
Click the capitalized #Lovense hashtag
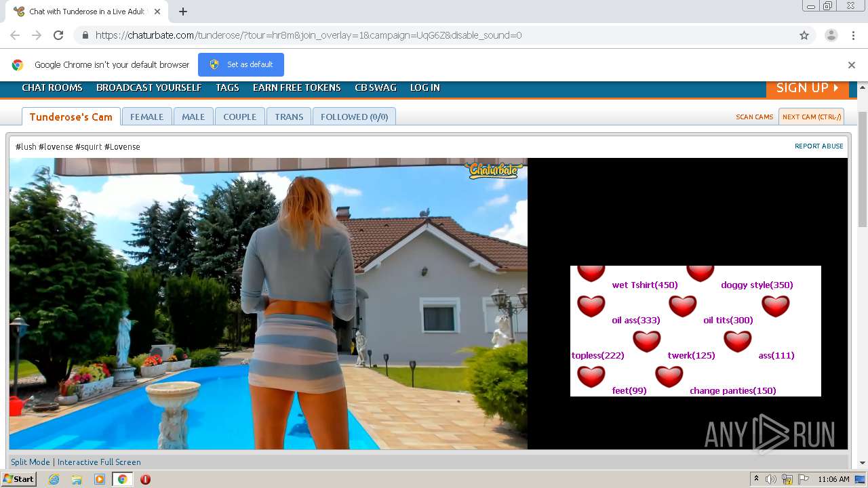click(122, 146)
